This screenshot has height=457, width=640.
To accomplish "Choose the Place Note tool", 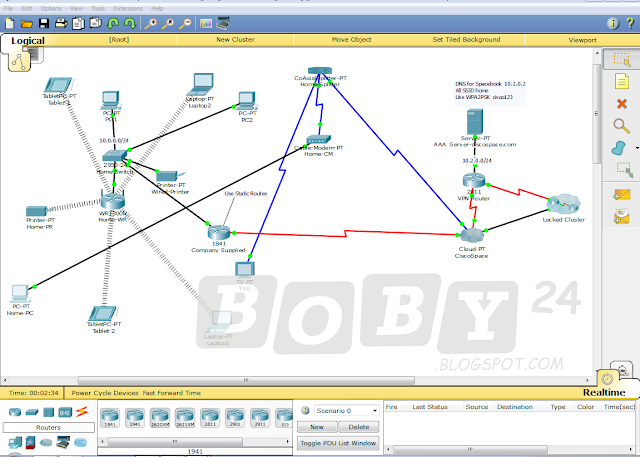I will 622,81.
